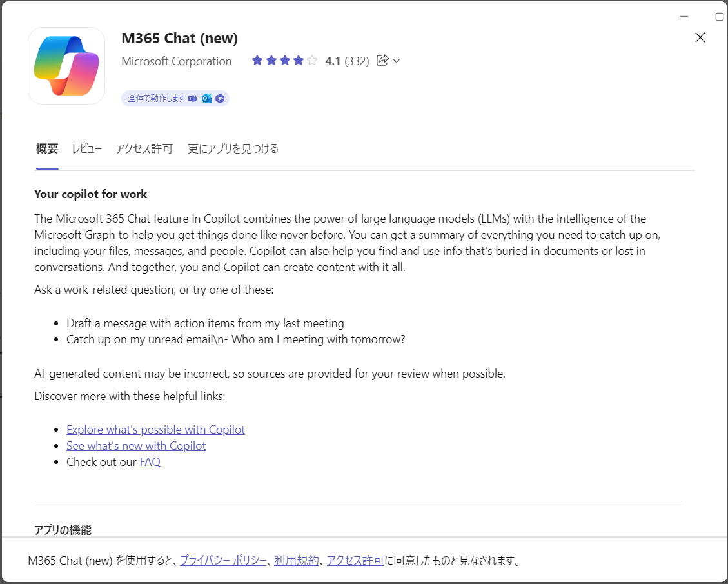This screenshot has height=584, width=728.
Task: Open the 利用規約 link
Action: (297, 561)
